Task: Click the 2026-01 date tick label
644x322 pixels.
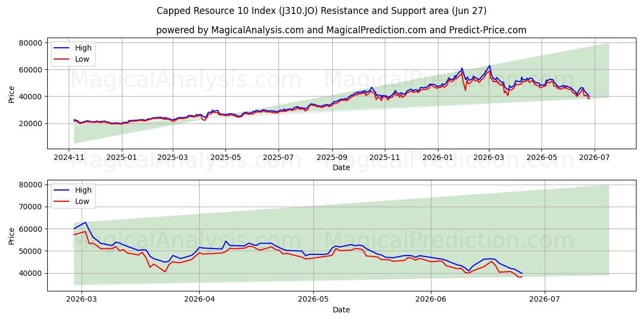Action: point(437,158)
